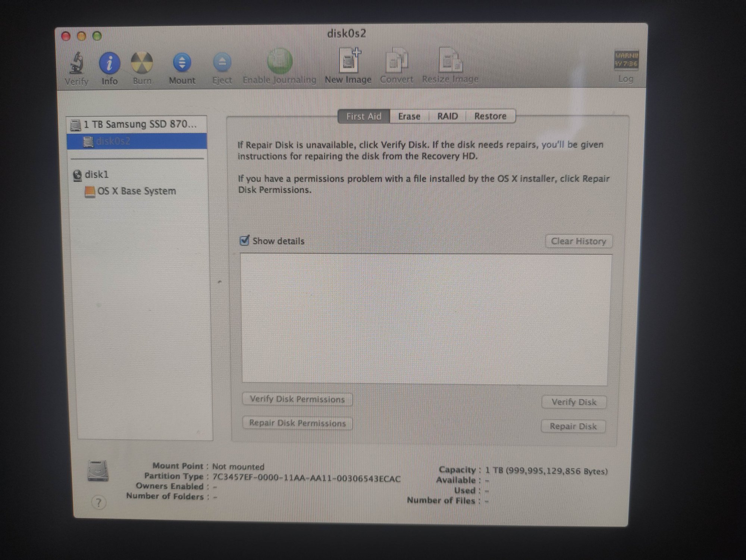This screenshot has height=560, width=746.
Task: Click the Verify microscope toolbar icon
Action: [77, 63]
